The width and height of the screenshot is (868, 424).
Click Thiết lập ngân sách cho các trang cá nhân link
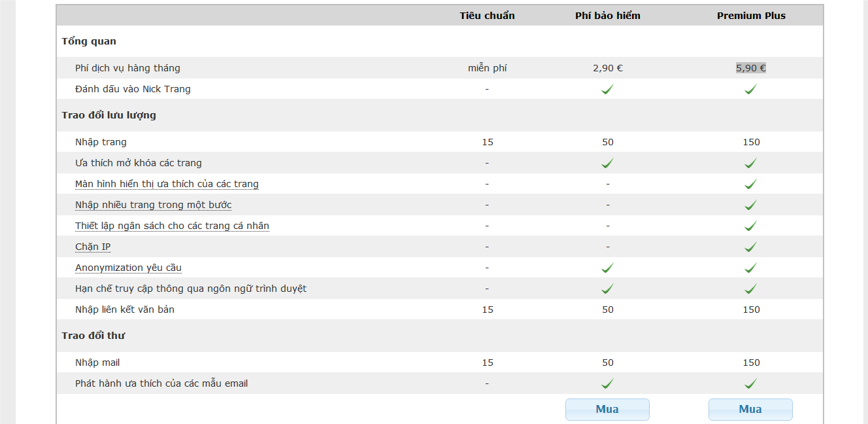tap(172, 226)
